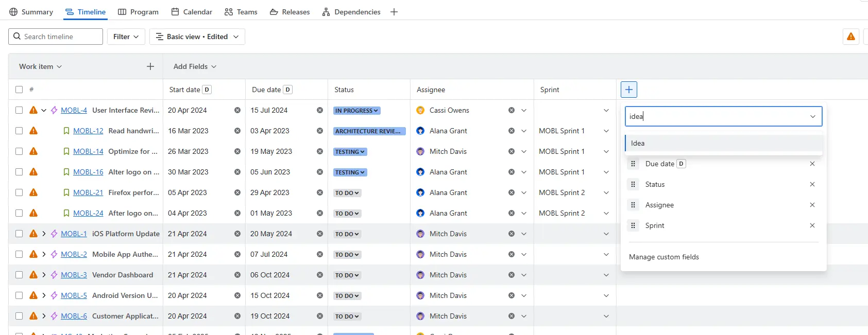This screenshot has height=335, width=868.
Task: Click the warning triangle beside MOBL-12
Action: tap(33, 131)
